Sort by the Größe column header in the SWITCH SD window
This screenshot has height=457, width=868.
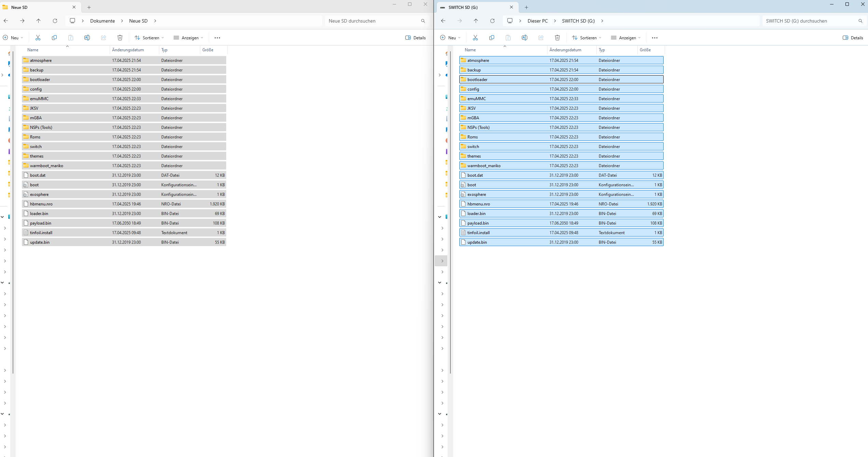pyautogui.click(x=645, y=50)
